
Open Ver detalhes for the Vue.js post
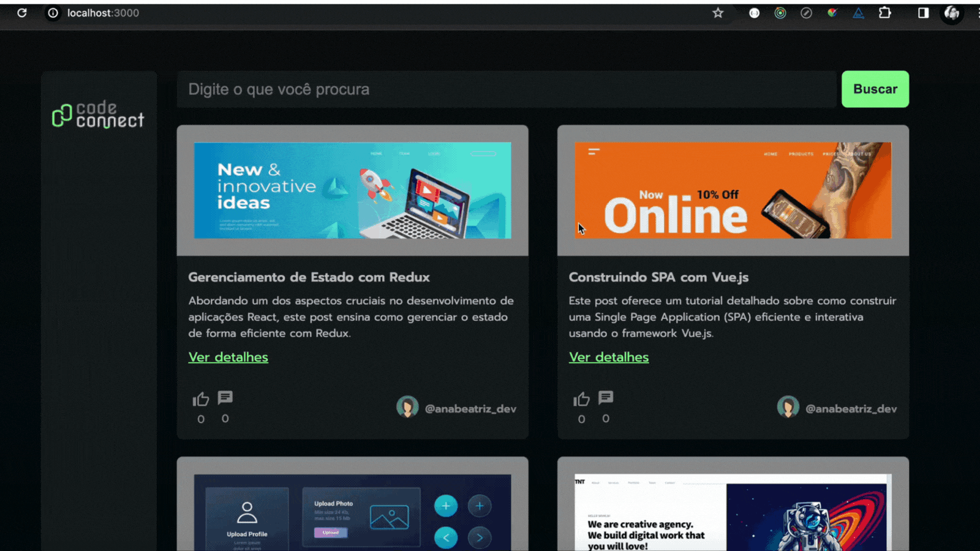[x=609, y=357]
